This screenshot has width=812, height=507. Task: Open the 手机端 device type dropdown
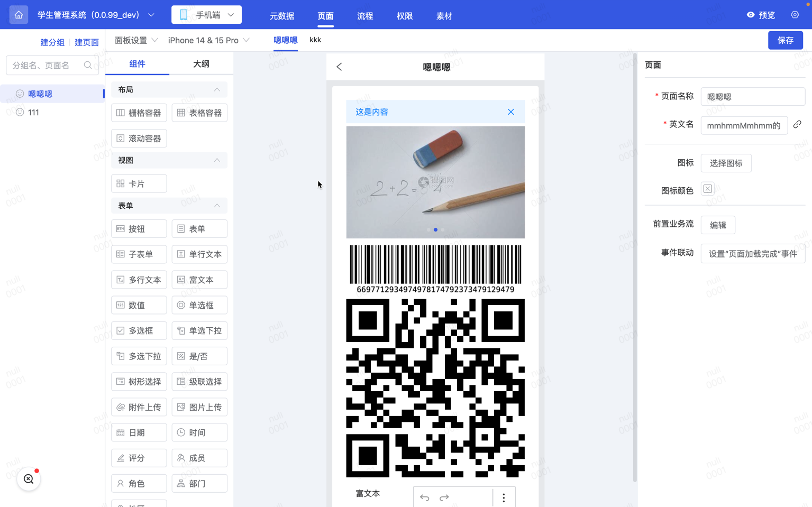point(206,15)
